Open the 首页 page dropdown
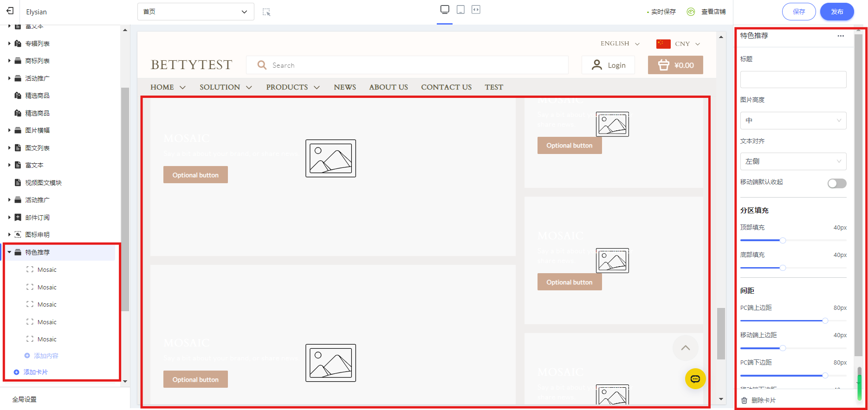Screen dimensions: 868x410 click(x=195, y=12)
